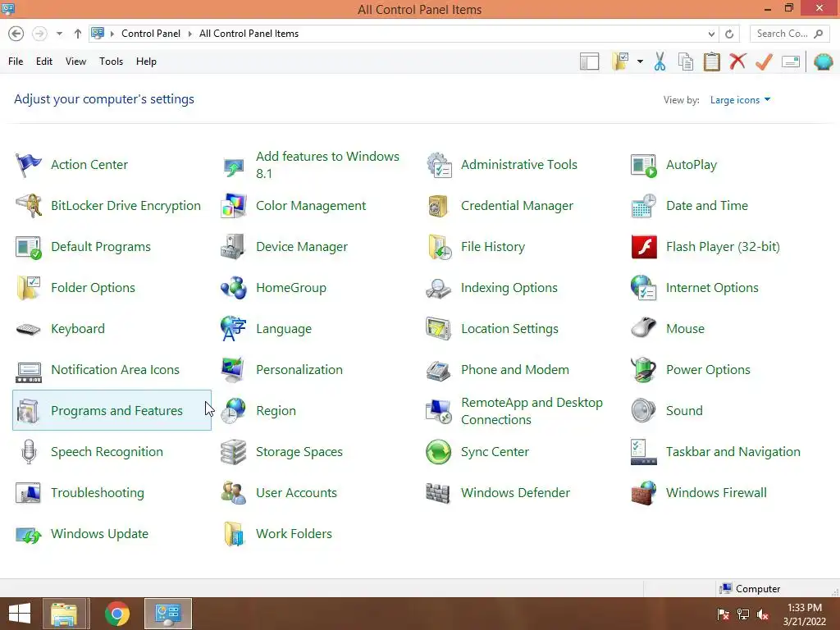This screenshot has height=630, width=840.
Task: Click the Paste clipboard toolbar icon
Action: pyautogui.click(x=711, y=62)
